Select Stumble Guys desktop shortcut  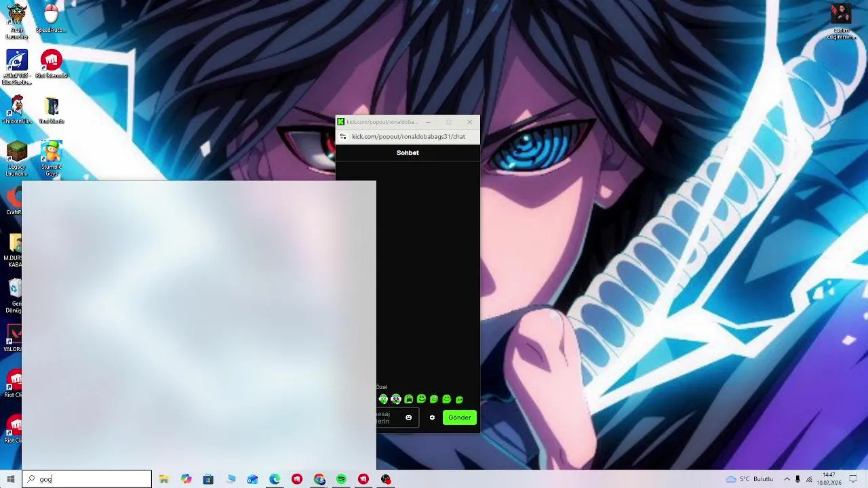tap(52, 159)
